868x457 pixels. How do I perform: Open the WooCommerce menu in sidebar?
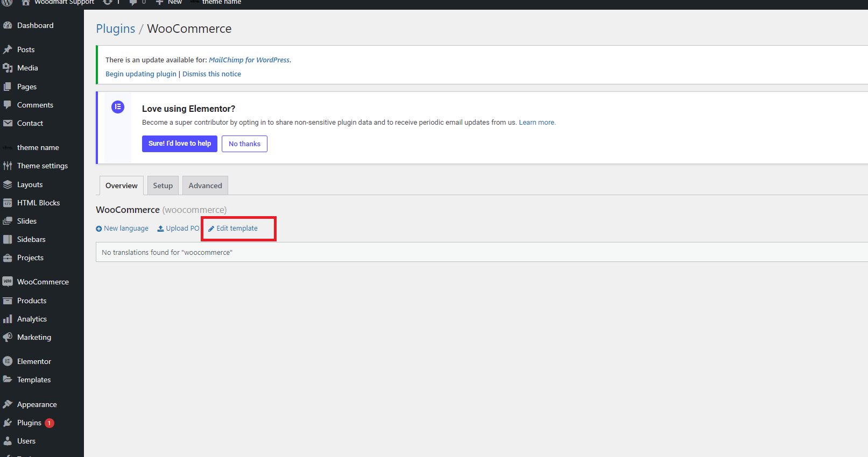42,282
